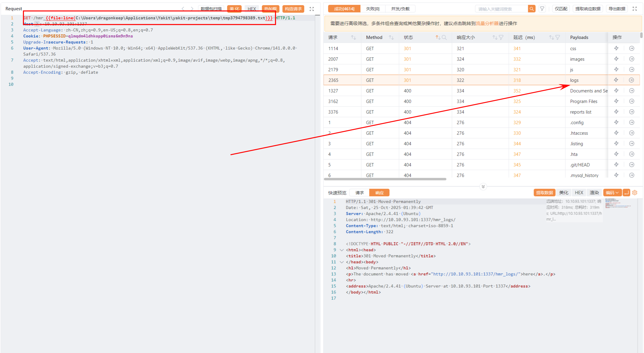This screenshot has height=353, width=644.
Task: Switch to 失败[0] failed tab
Action: click(x=372, y=9)
